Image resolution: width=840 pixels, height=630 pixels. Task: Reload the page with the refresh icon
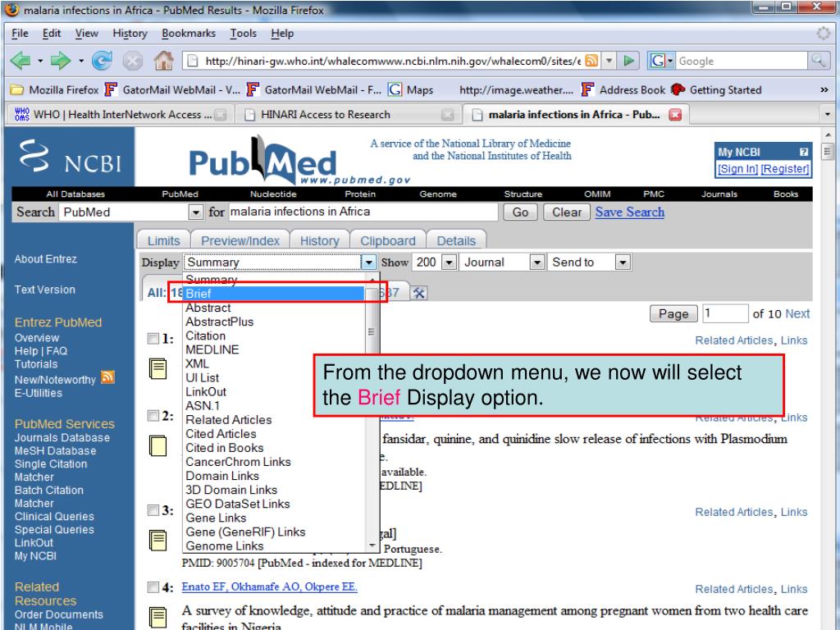[x=102, y=61]
